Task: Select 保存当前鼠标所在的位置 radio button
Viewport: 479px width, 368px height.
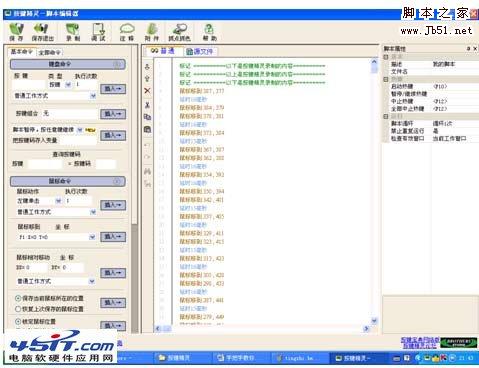Action: [x=18, y=298]
